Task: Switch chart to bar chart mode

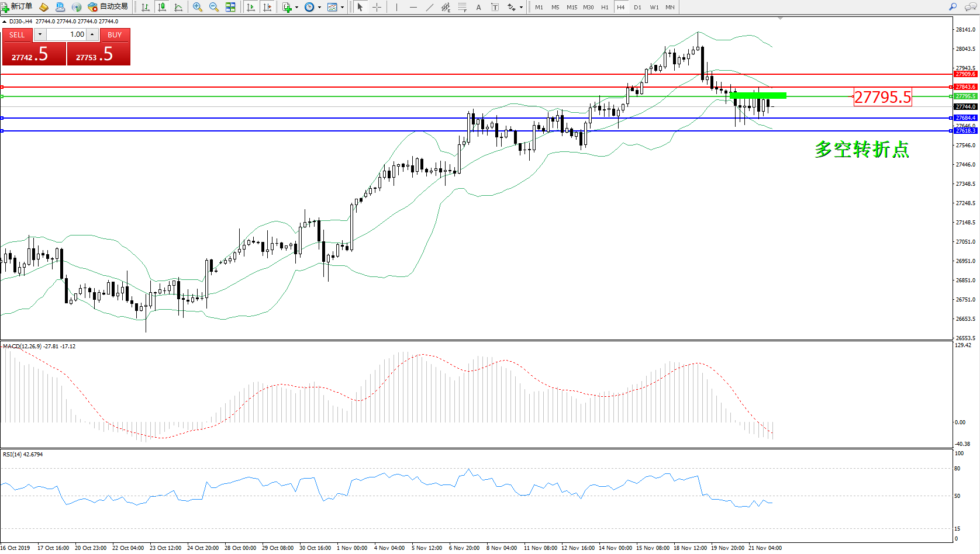Action: [x=146, y=7]
